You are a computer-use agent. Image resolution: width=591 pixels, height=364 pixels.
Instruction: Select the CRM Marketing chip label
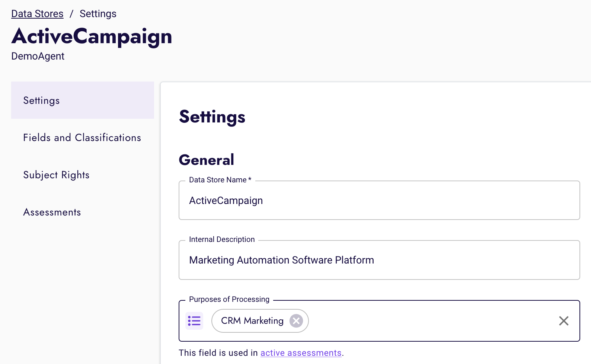[252, 321]
